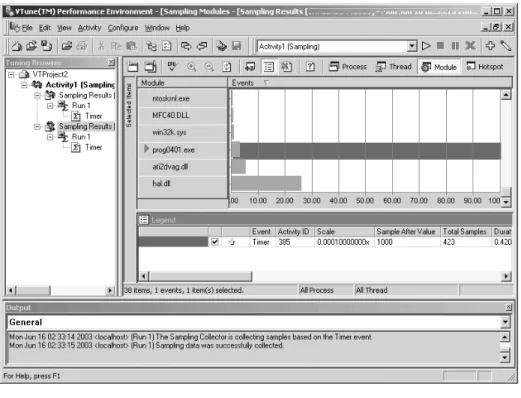Open the Edit menu
The image size is (521, 398).
[45, 28]
